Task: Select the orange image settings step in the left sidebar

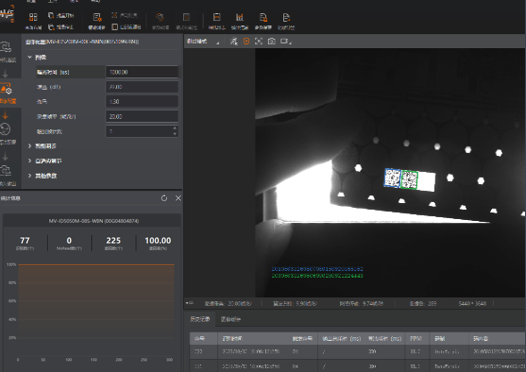Action: coord(8,93)
